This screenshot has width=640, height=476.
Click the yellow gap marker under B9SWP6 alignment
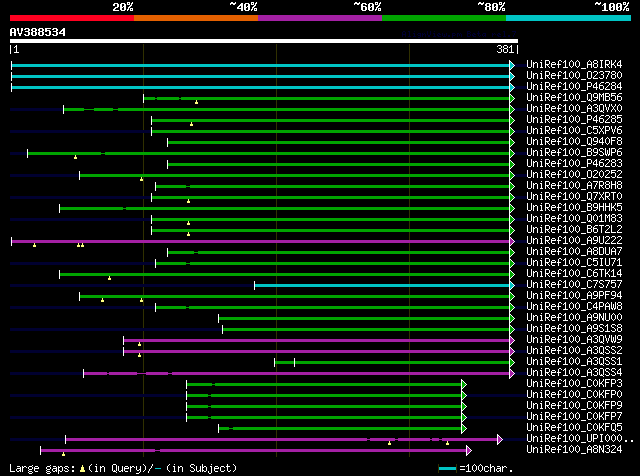pyautogui.click(x=75, y=157)
